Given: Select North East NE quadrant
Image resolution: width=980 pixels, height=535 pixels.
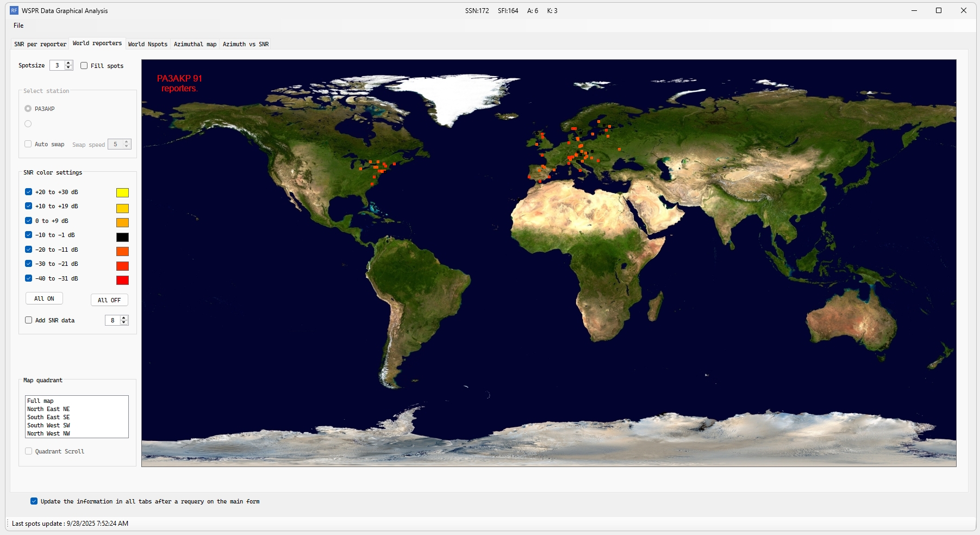Looking at the screenshot, I should (x=77, y=409).
